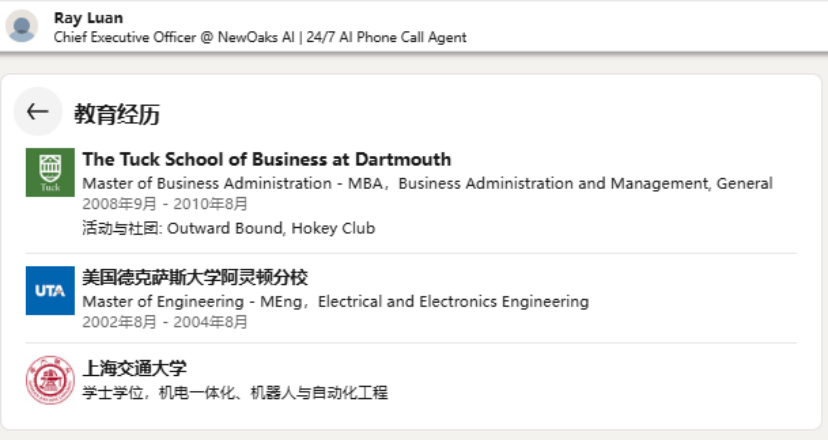The width and height of the screenshot is (828, 440).
Task: Click the Master of Business Administration - MBA degree line
Action: [427, 184]
